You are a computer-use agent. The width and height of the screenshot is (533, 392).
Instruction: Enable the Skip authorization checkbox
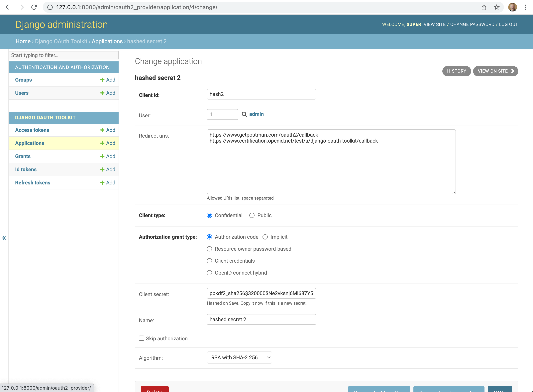click(x=142, y=338)
